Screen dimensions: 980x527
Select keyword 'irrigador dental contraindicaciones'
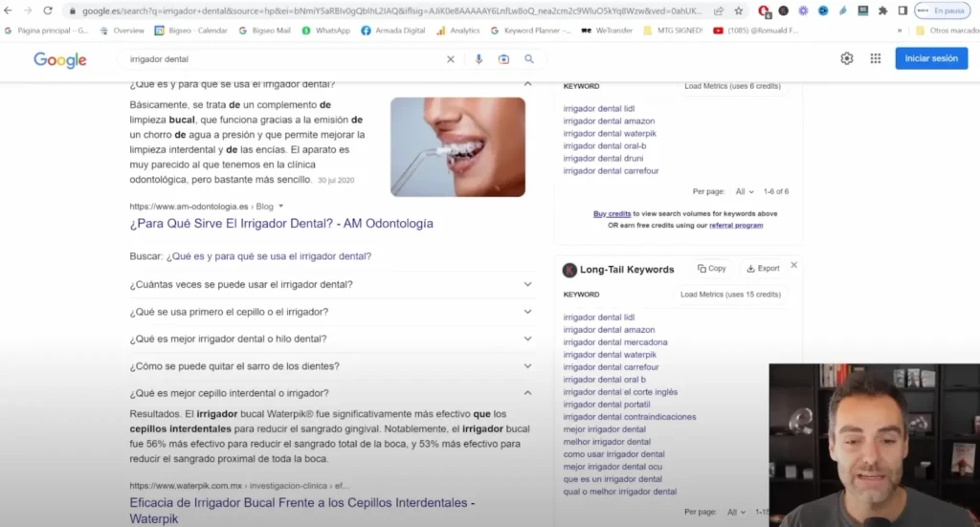[x=630, y=417]
